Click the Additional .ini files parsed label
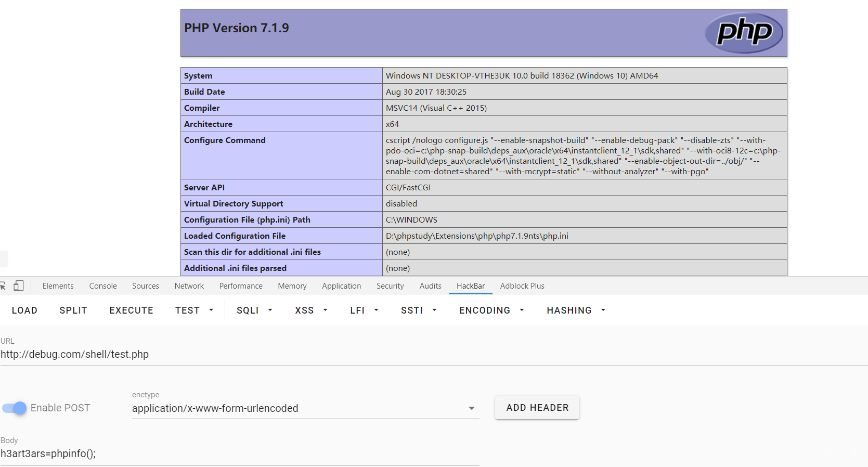 pyautogui.click(x=235, y=268)
